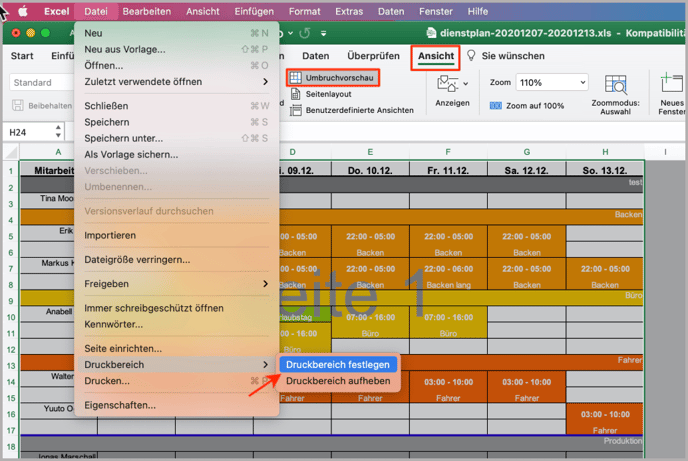The image size is (688, 461).
Task: Open the Einfügen menu in menu bar
Action: pyautogui.click(x=254, y=11)
